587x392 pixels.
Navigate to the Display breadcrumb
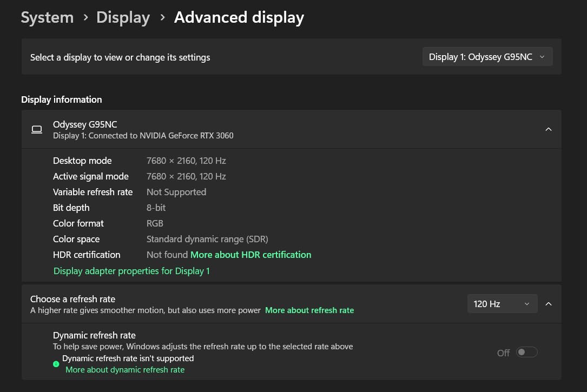pos(123,17)
